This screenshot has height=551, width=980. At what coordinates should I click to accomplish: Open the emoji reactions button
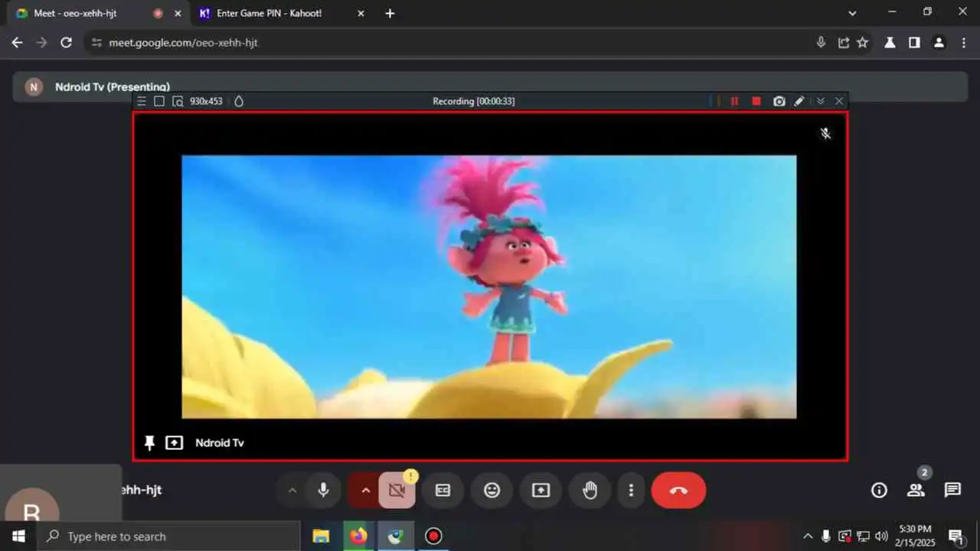492,491
